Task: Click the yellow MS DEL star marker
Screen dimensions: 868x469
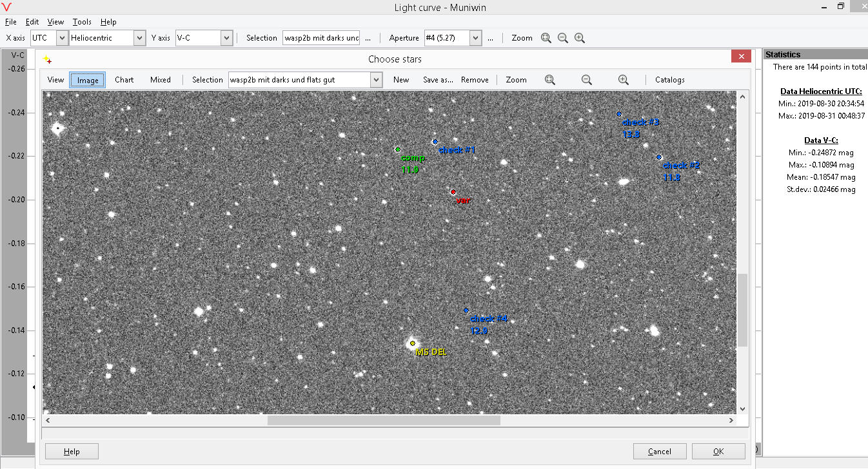Action: tap(413, 343)
